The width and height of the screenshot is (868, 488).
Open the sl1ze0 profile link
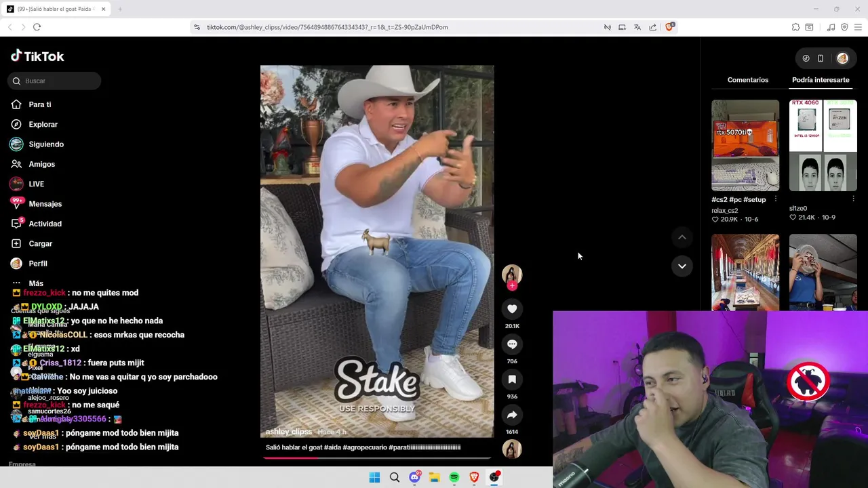[798, 209]
